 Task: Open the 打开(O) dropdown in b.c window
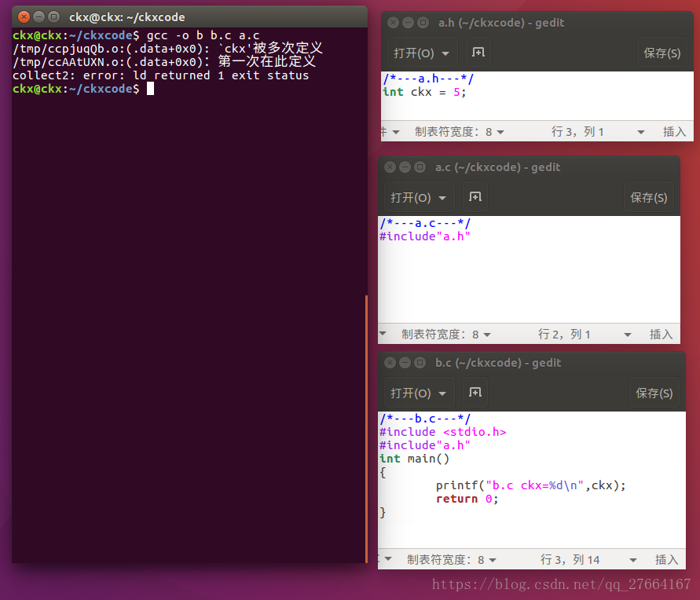(x=418, y=393)
